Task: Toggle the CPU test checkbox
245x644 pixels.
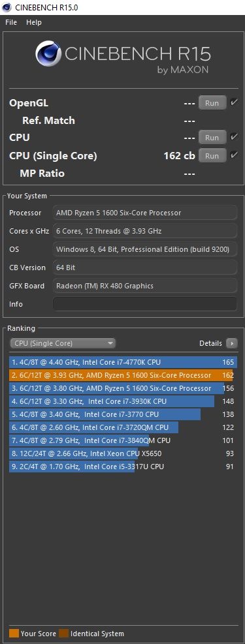Action: 234,137
